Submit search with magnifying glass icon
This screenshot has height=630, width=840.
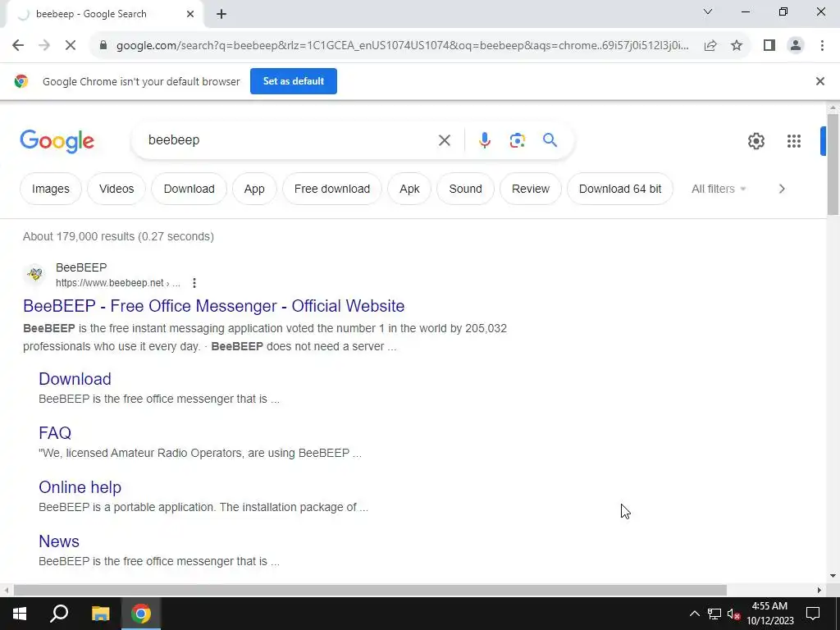[x=550, y=140]
